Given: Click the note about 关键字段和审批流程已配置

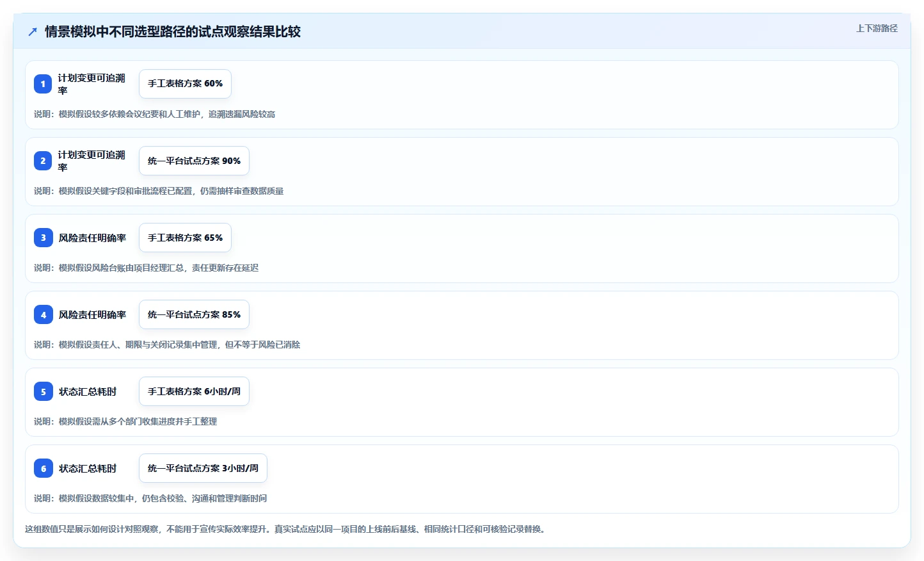Looking at the screenshot, I should [159, 191].
